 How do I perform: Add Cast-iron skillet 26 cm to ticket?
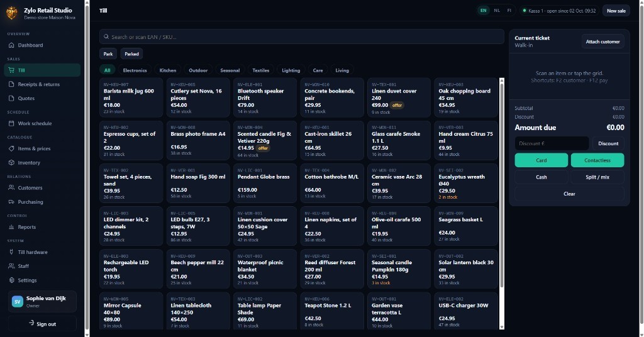332,140
